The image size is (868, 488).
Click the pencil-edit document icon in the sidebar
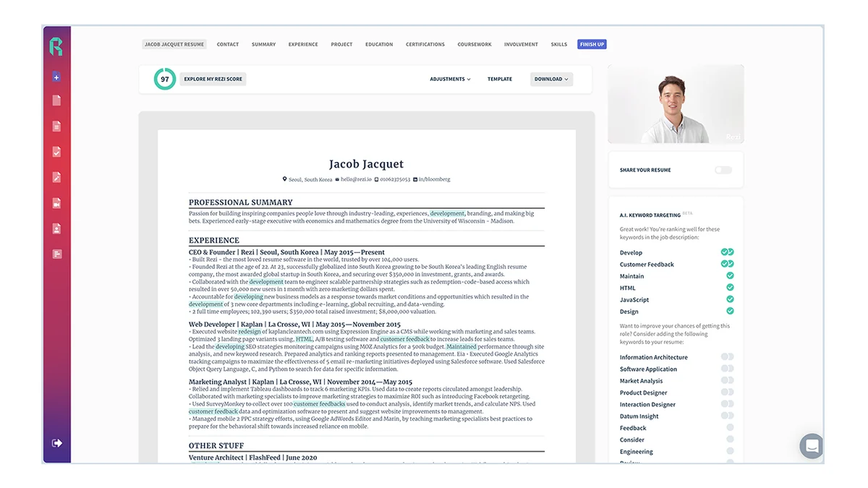[56, 177]
